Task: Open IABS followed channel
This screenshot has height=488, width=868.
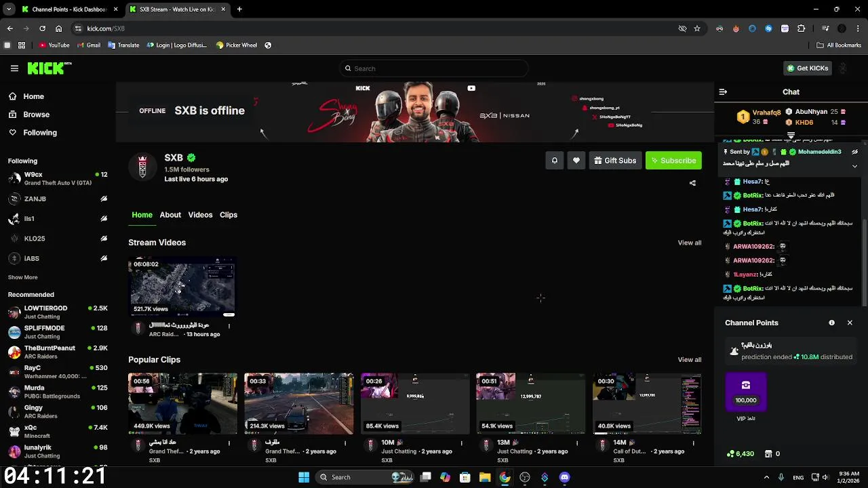Action: (x=58, y=258)
